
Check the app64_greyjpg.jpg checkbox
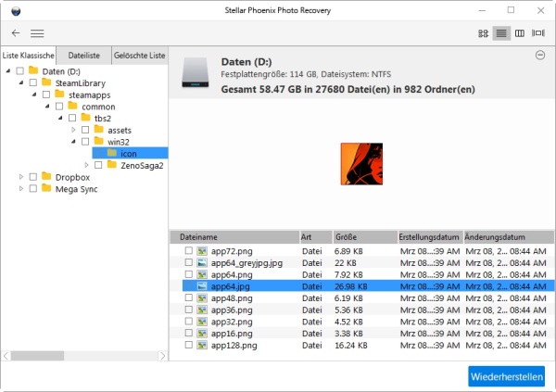[189, 262]
